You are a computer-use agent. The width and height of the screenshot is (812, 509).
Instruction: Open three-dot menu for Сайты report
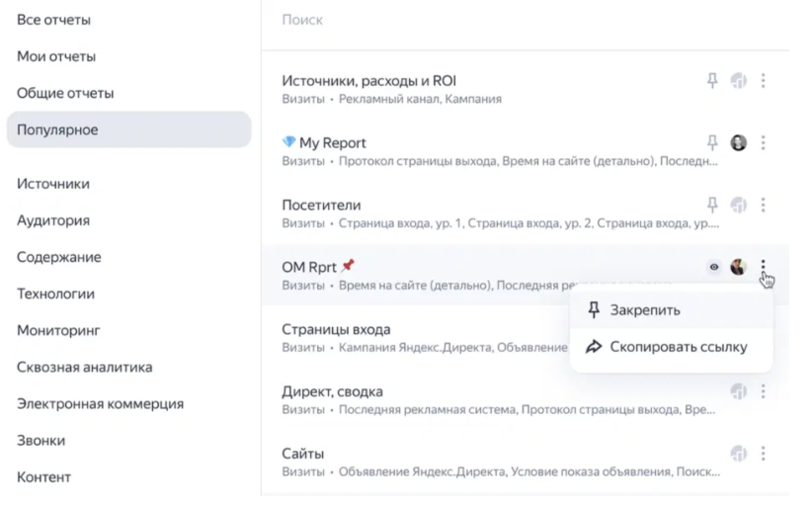coord(764,453)
